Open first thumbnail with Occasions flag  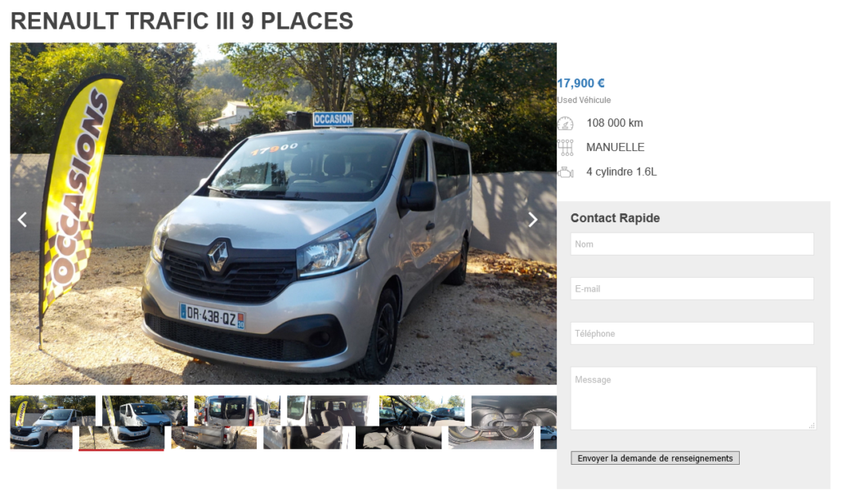52,421
